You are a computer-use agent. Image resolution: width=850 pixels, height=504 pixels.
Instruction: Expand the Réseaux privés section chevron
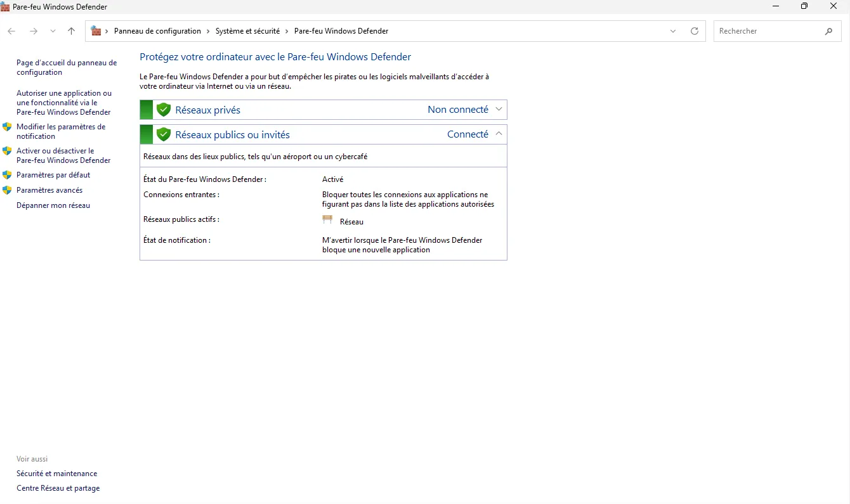(x=499, y=110)
